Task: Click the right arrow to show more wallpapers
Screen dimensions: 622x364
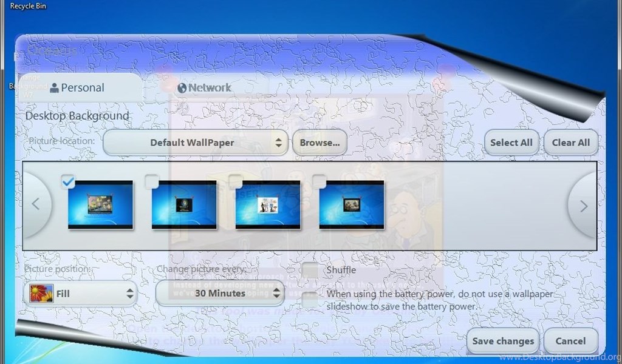Action: click(583, 206)
